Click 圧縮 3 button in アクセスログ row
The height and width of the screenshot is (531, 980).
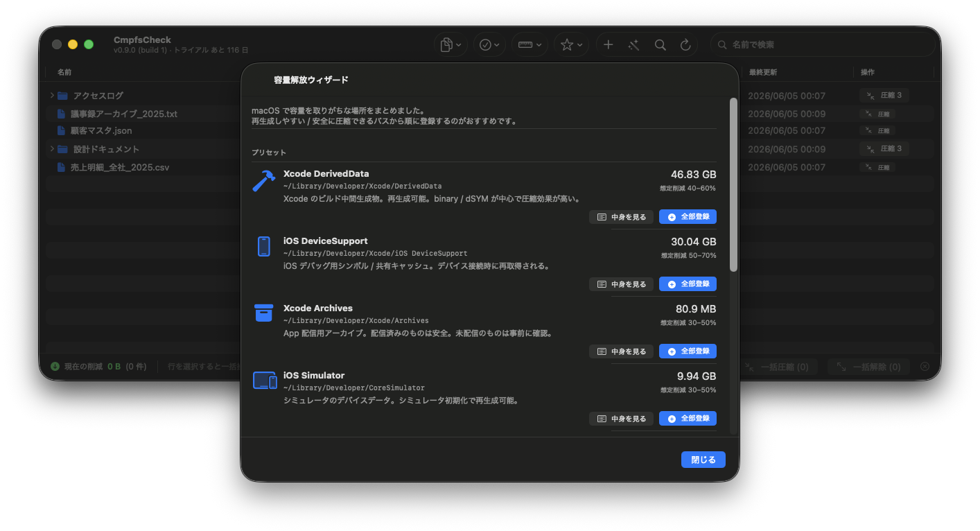point(884,95)
